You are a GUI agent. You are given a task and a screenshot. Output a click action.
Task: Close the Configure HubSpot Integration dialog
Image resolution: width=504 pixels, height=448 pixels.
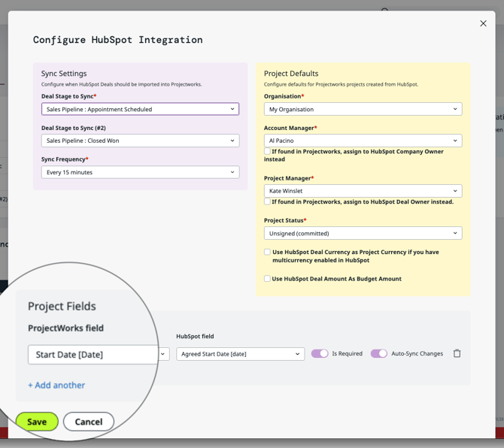tap(483, 23)
